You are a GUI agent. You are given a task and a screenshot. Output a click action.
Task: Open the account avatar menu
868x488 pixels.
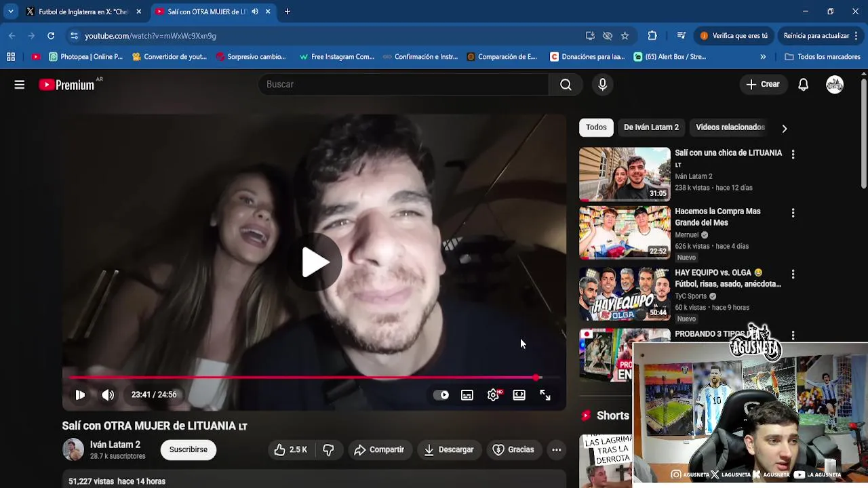click(835, 84)
